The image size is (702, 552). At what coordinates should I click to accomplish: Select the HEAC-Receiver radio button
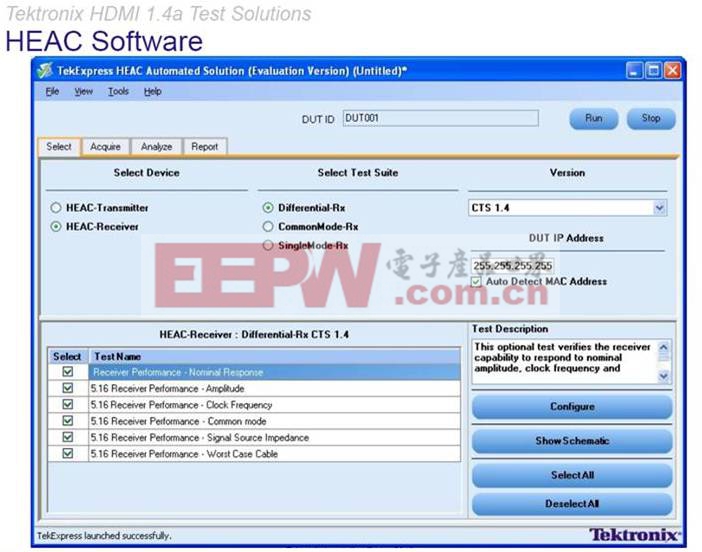click(x=56, y=227)
